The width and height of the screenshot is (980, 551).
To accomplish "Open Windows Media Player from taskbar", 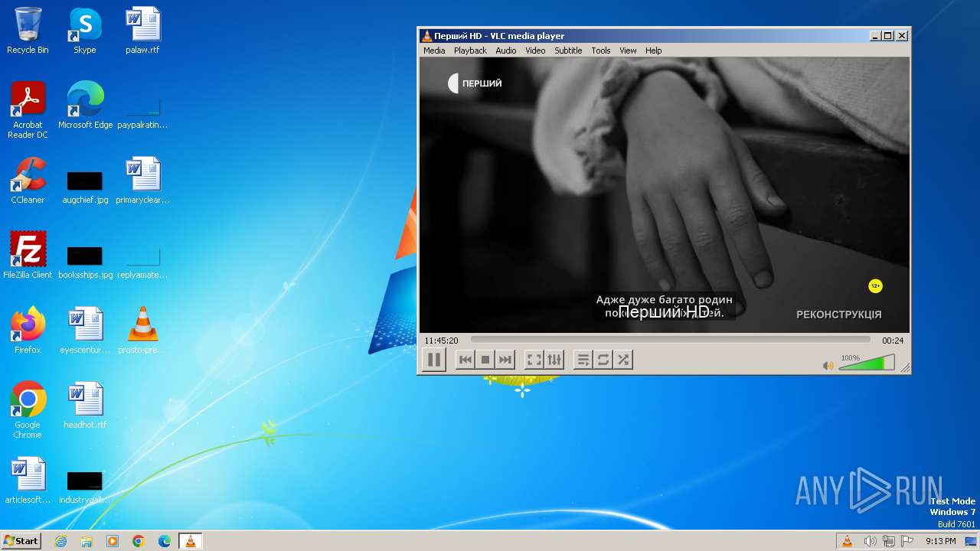I will click(113, 541).
